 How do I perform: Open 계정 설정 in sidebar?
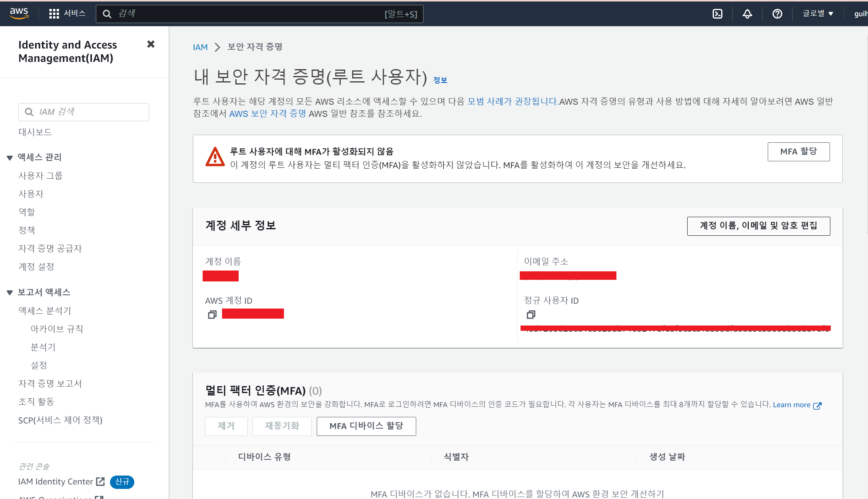36,267
